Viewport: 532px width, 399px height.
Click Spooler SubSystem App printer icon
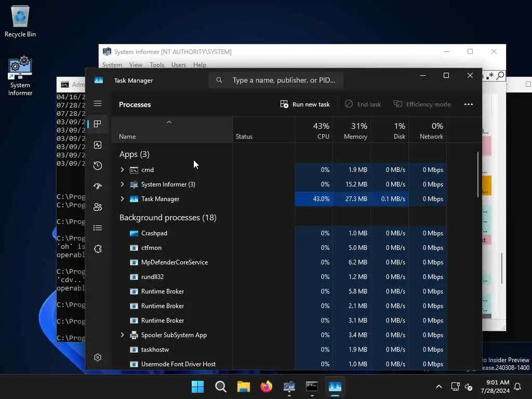(x=134, y=335)
